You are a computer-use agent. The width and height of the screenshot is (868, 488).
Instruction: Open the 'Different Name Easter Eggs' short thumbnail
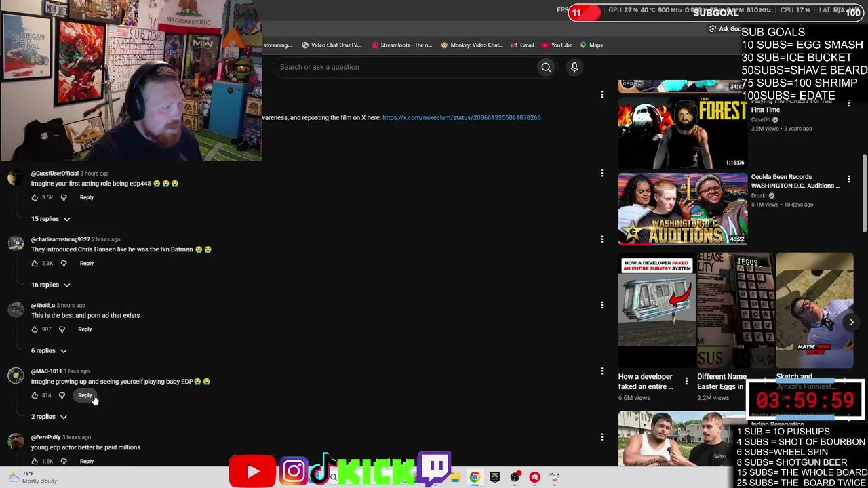point(736,310)
